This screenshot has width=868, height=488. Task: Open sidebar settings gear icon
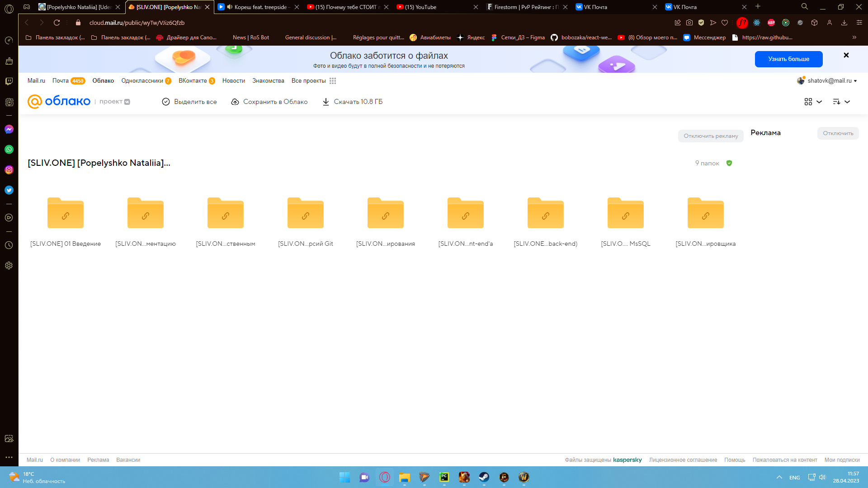point(9,266)
